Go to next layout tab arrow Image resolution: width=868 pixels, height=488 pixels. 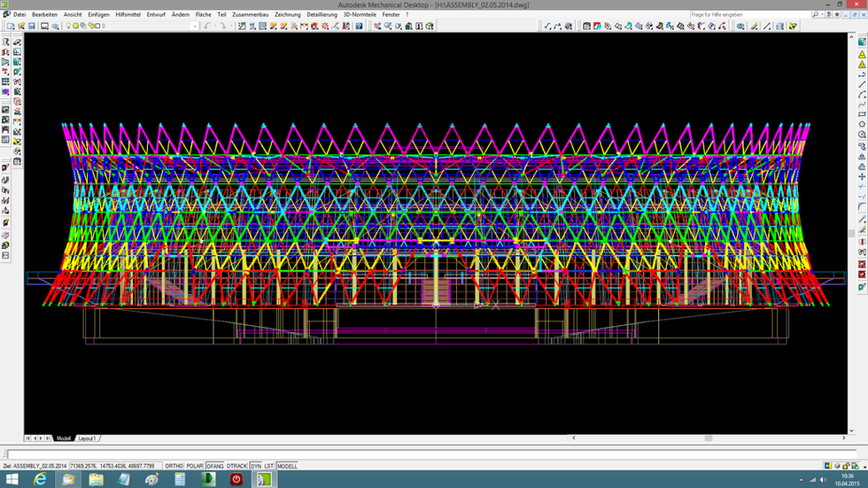click(x=42, y=438)
